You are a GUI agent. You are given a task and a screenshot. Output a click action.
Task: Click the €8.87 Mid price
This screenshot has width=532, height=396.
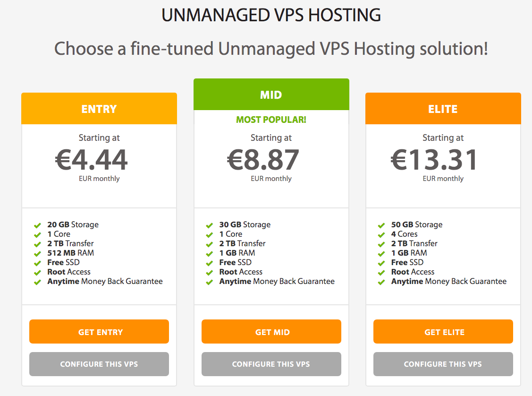(x=263, y=160)
